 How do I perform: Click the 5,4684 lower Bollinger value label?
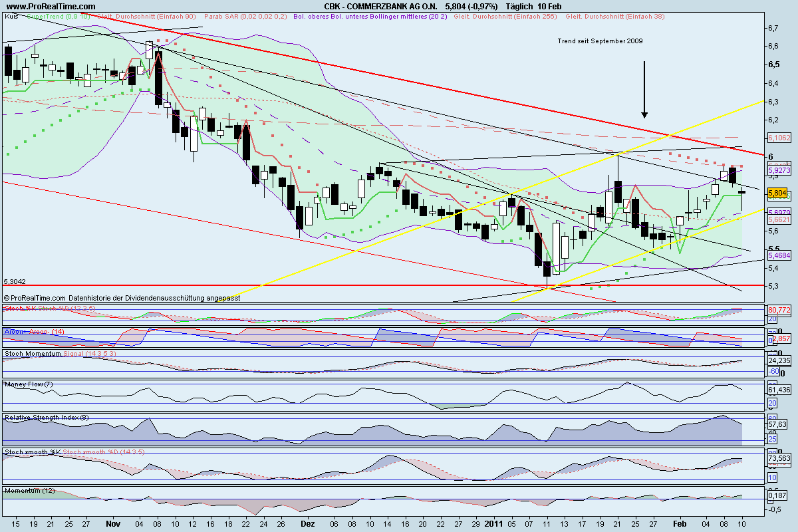click(x=778, y=255)
